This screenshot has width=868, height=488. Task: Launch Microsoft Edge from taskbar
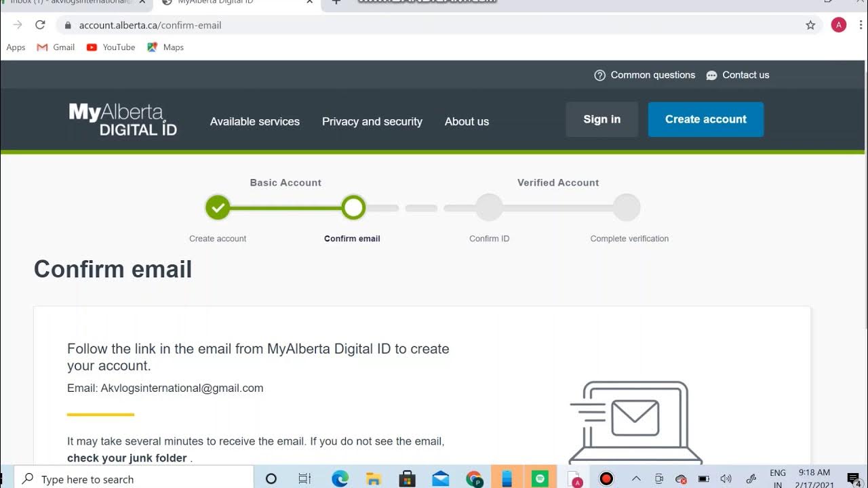[x=340, y=479]
